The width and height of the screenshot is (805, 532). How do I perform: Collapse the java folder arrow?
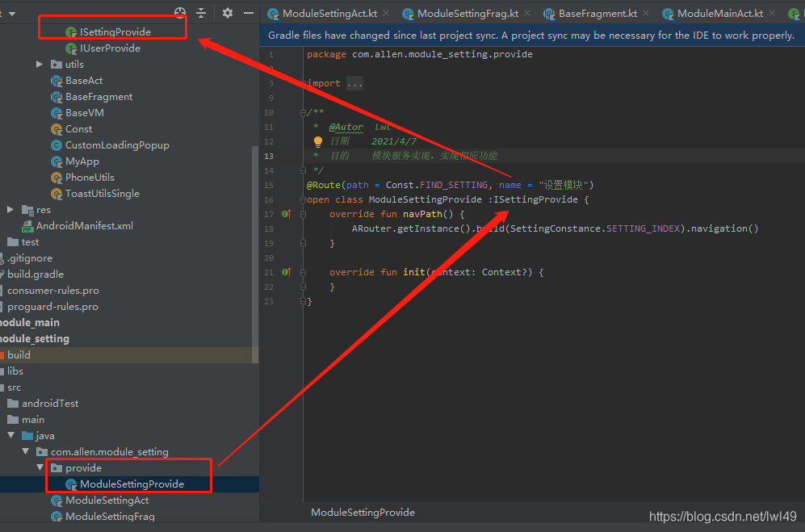(10, 435)
